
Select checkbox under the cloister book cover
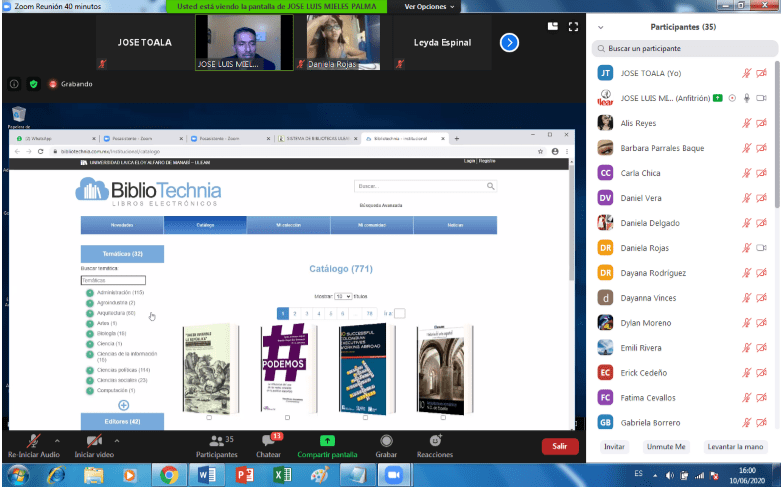point(443,418)
